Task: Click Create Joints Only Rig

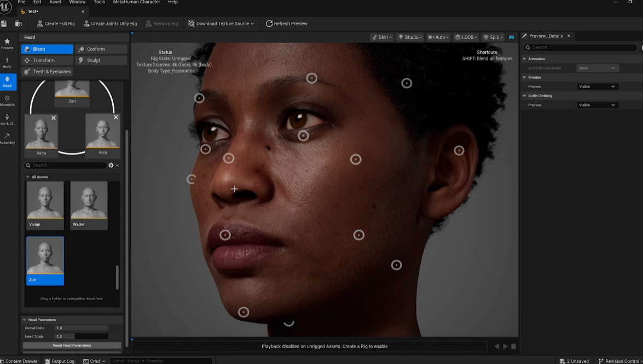Action: tap(110, 24)
